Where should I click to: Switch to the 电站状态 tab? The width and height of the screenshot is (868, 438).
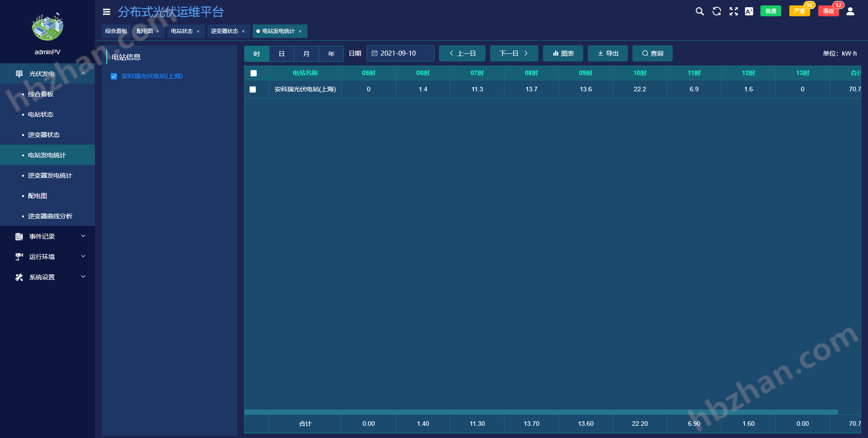coord(182,31)
